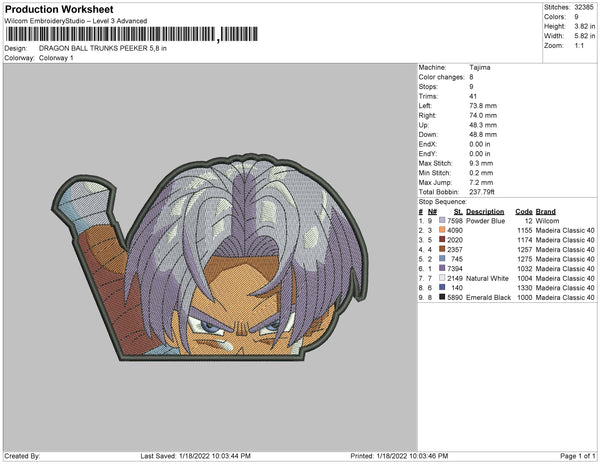Screen dimensions: 600x464
Task: Click the Width value '5.82 in'
Action: 584,36
